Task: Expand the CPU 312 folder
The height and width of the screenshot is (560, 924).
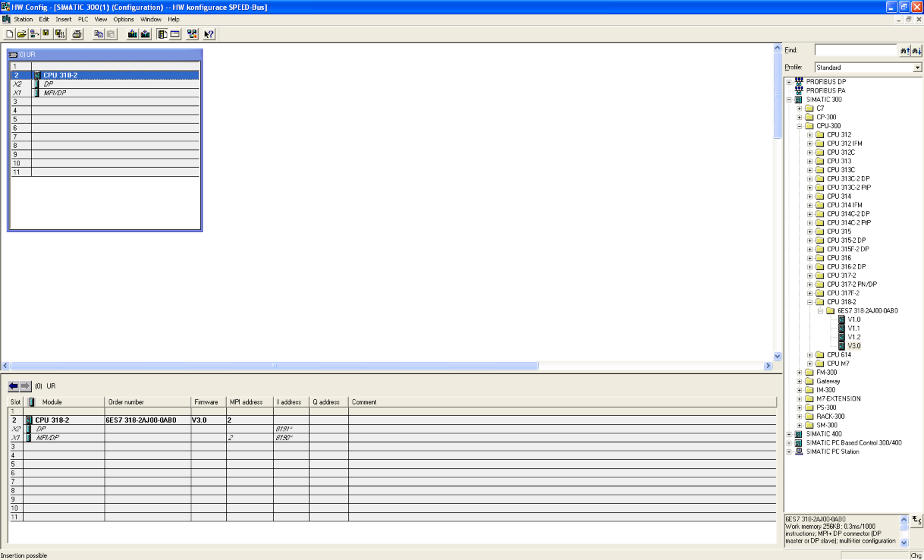Action: [x=811, y=135]
